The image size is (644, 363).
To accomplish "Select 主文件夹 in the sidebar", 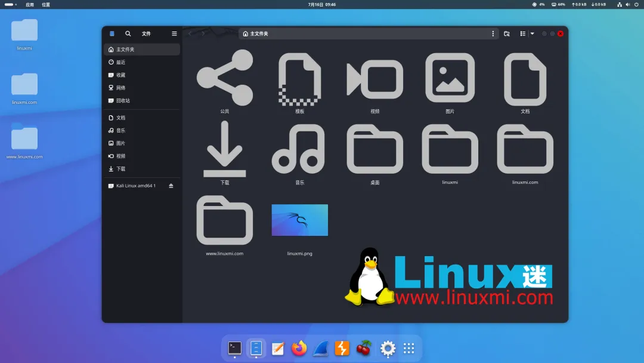I will [x=142, y=50].
